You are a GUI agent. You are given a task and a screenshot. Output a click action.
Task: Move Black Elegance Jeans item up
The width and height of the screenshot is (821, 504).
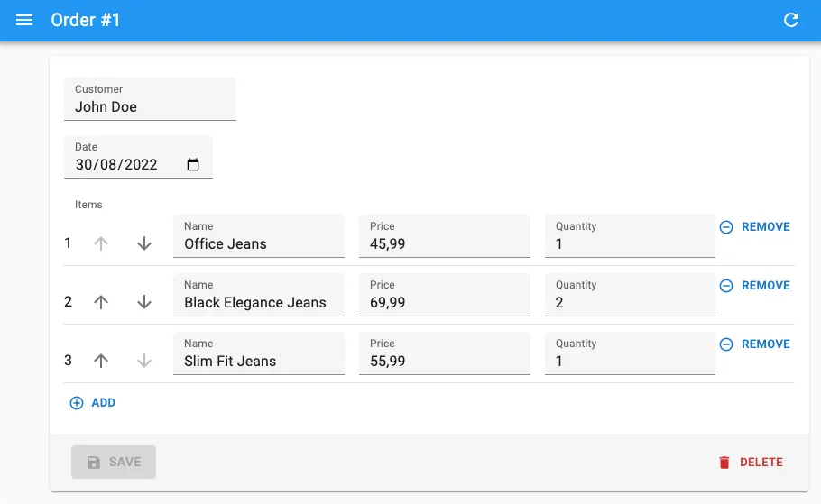(x=101, y=302)
